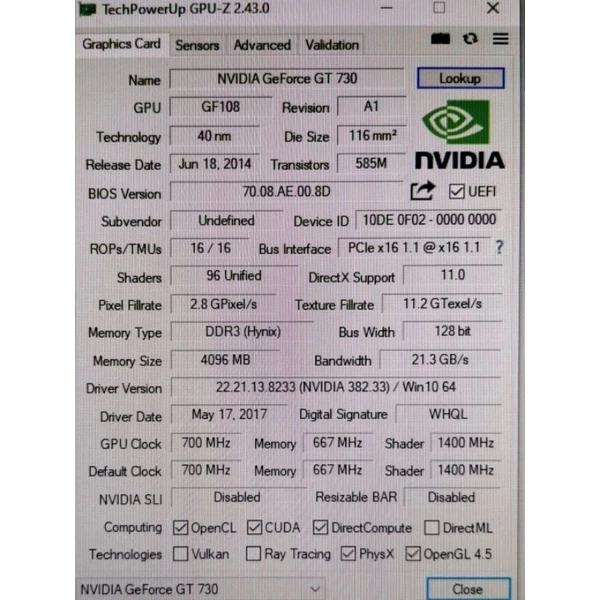Click the Shaders field 96 Unified
600x600 pixels.
point(234,276)
